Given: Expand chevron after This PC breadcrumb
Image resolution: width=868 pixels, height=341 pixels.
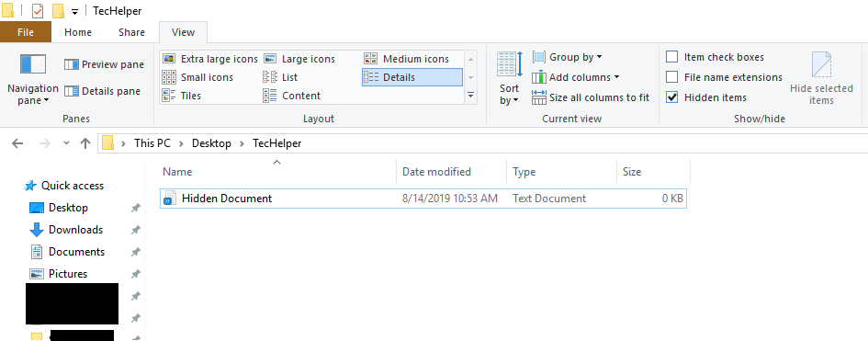Looking at the screenshot, I should (x=182, y=143).
